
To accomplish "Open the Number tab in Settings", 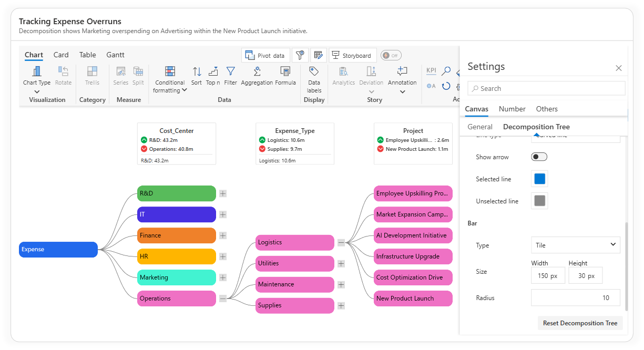I will 512,109.
